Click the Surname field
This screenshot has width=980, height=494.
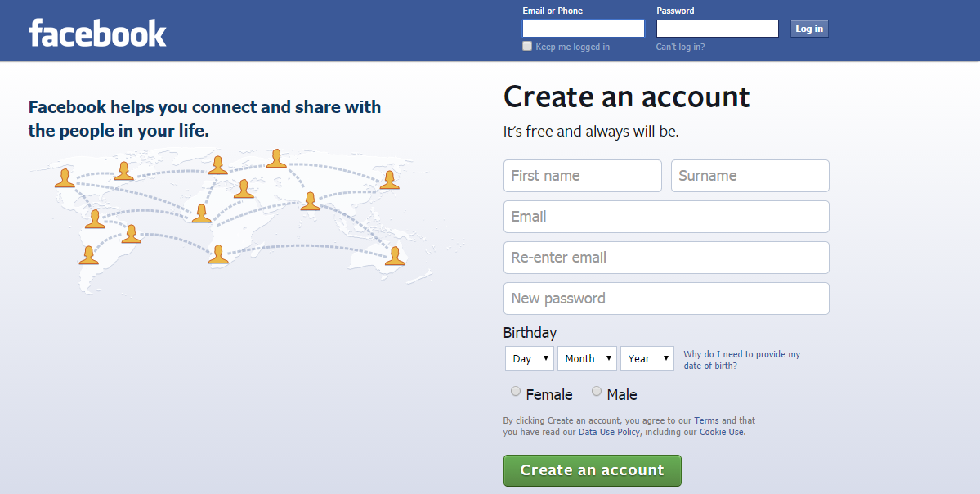tap(750, 176)
